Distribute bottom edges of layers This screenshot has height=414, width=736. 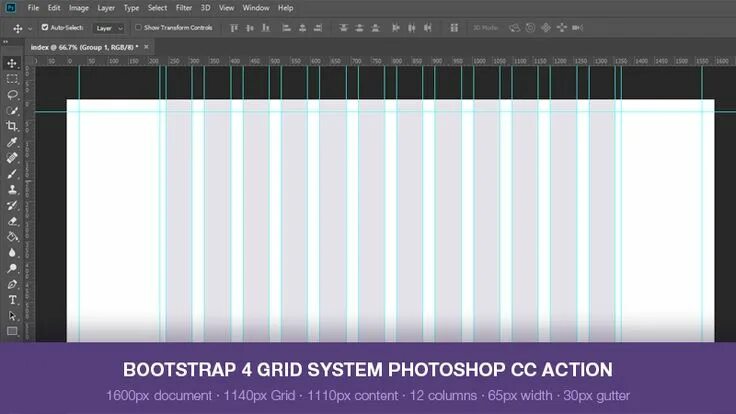point(376,28)
